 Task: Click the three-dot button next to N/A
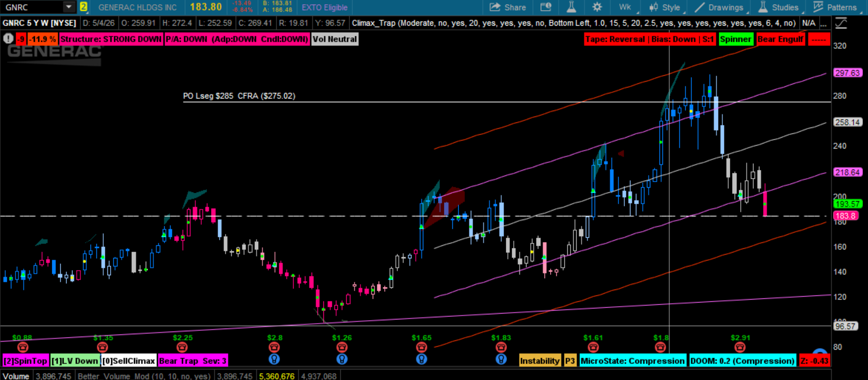[823, 23]
